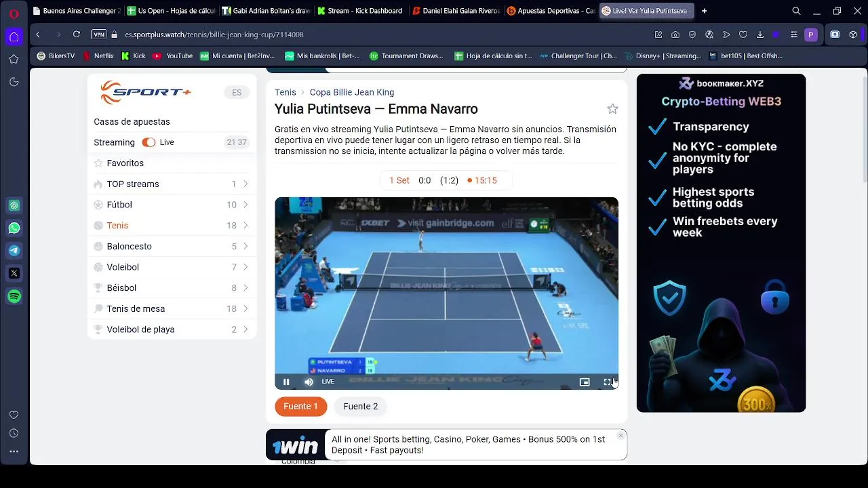Open sidebar three-dots settings
This screenshot has width=868, height=488.
[x=14, y=451]
